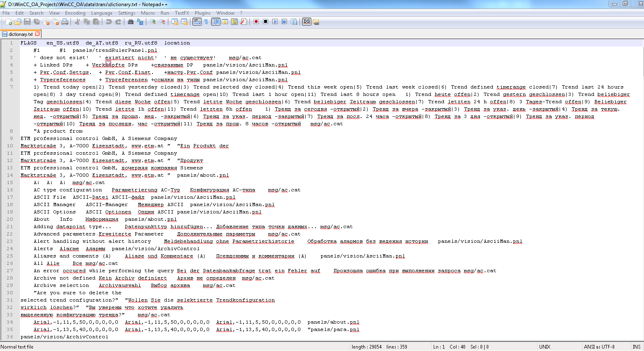The image size is (644, 351).
Task: Toggle DSpellCheck auto spell check icon
Action: [307, 22]
